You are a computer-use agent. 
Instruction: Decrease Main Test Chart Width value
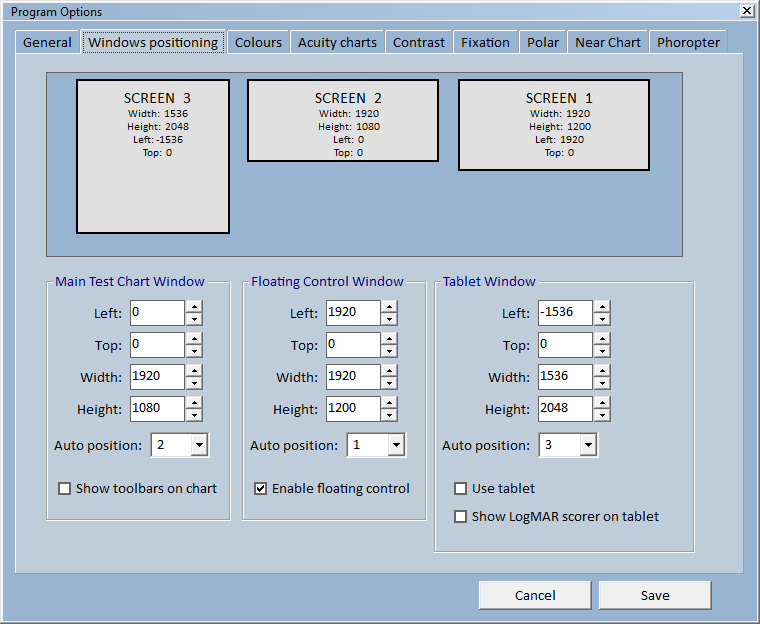tap(194, 383)
